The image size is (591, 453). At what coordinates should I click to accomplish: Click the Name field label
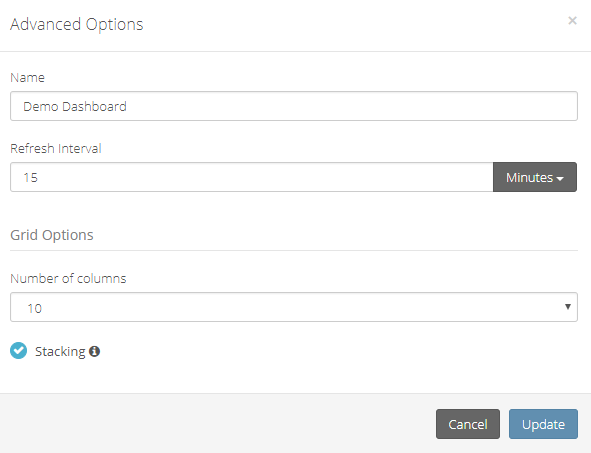click(28, 78)
